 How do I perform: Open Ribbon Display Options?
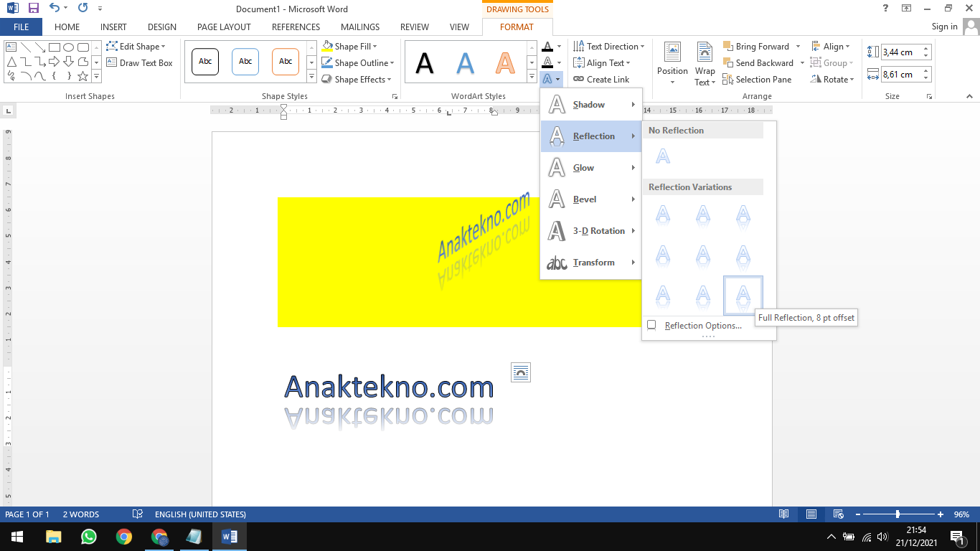[907, 9]
